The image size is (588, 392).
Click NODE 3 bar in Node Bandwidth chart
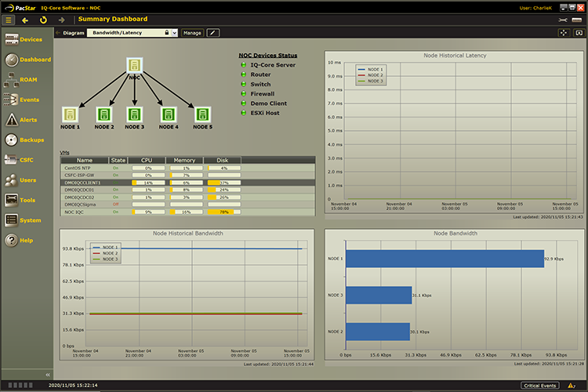379,296
